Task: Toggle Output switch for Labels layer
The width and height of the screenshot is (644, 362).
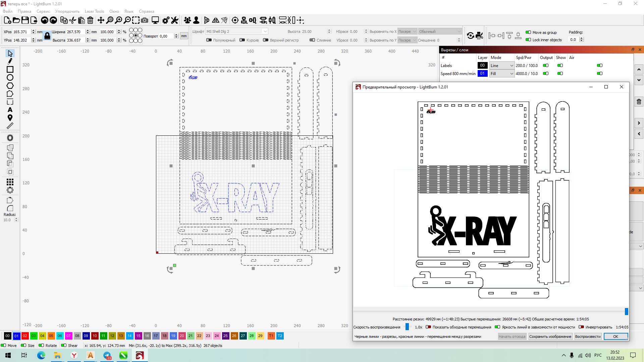Action: (x=546, y=66)
